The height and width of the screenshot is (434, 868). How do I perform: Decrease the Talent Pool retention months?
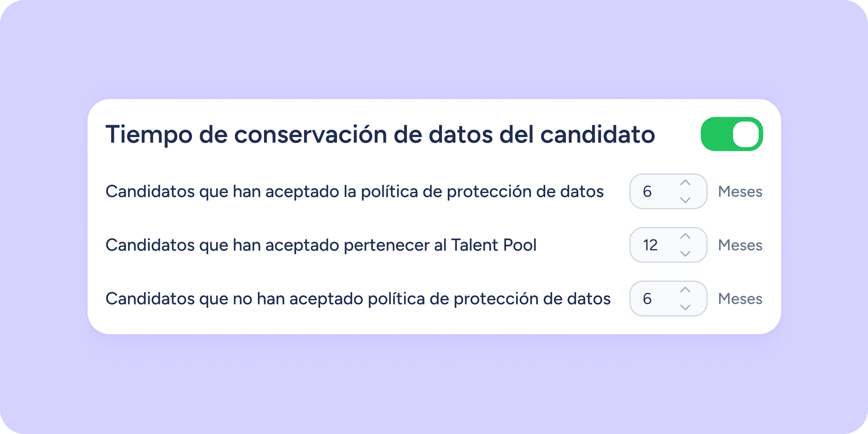(x=685, y=253)
